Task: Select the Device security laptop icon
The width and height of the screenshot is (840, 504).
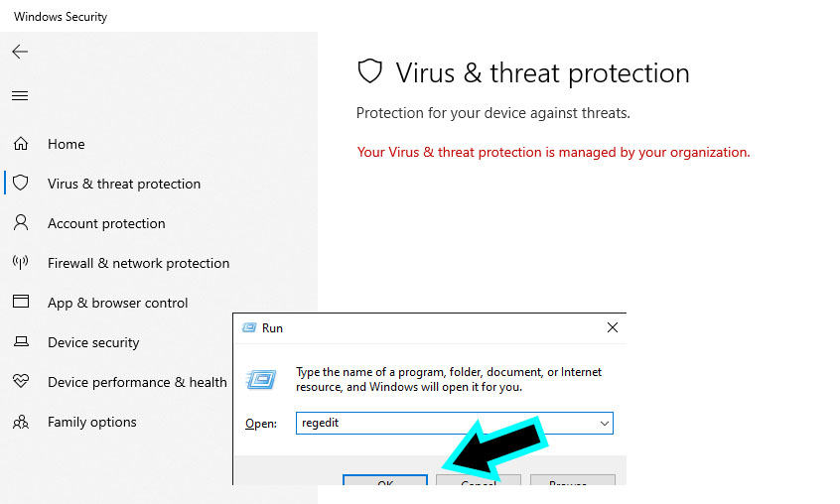Action: [20, 342]
